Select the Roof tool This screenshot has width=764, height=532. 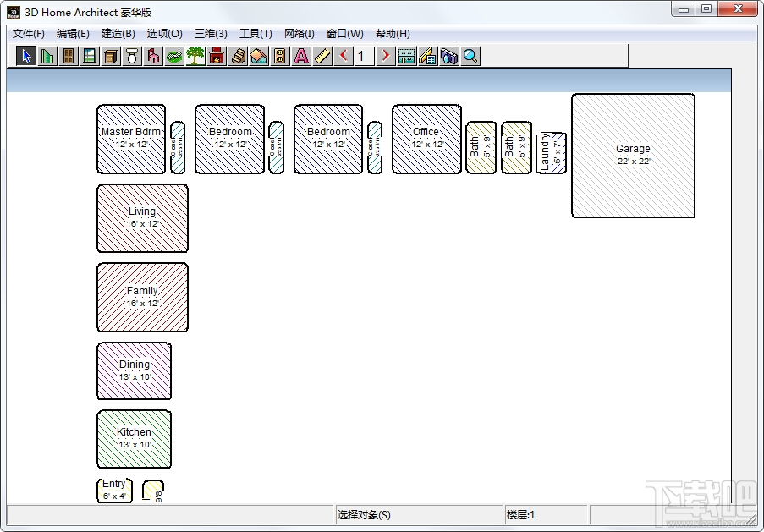(259, 56)
